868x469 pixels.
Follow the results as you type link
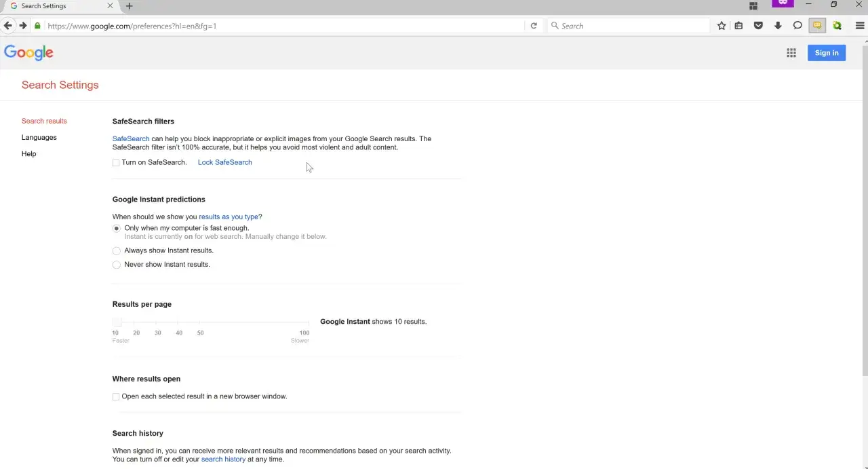[x=229, y=217]
